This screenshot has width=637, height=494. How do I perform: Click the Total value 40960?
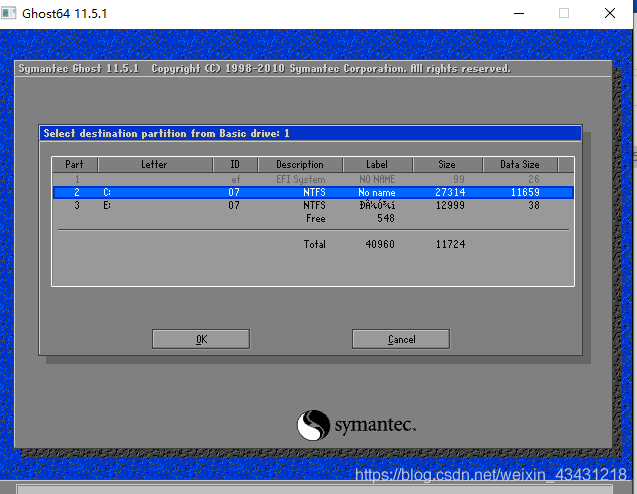pos(380,244)
